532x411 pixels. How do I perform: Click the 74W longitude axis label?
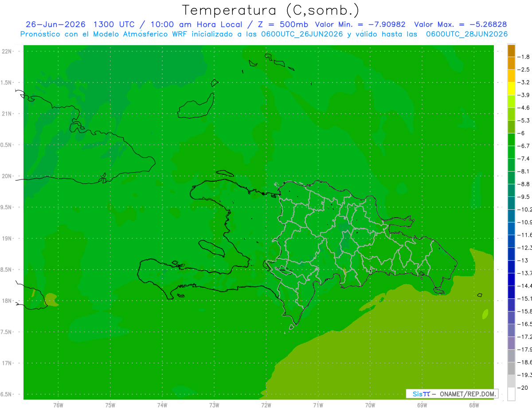[162, 405]
